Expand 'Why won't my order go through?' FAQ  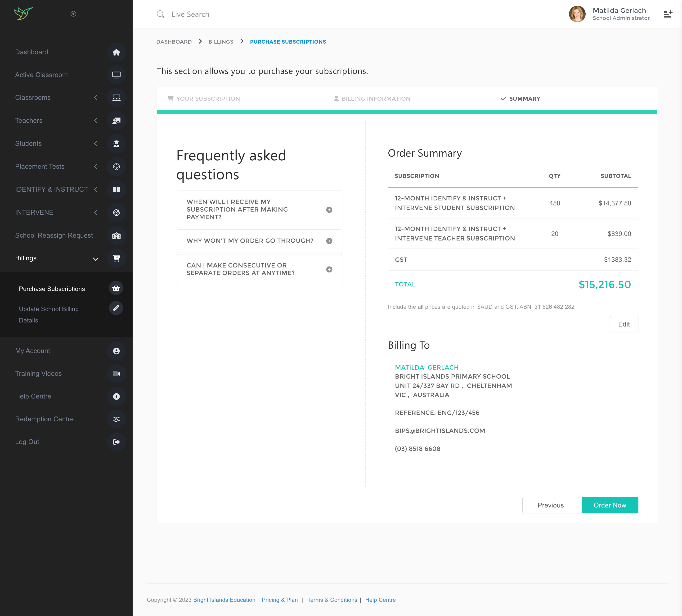point(329,241)
